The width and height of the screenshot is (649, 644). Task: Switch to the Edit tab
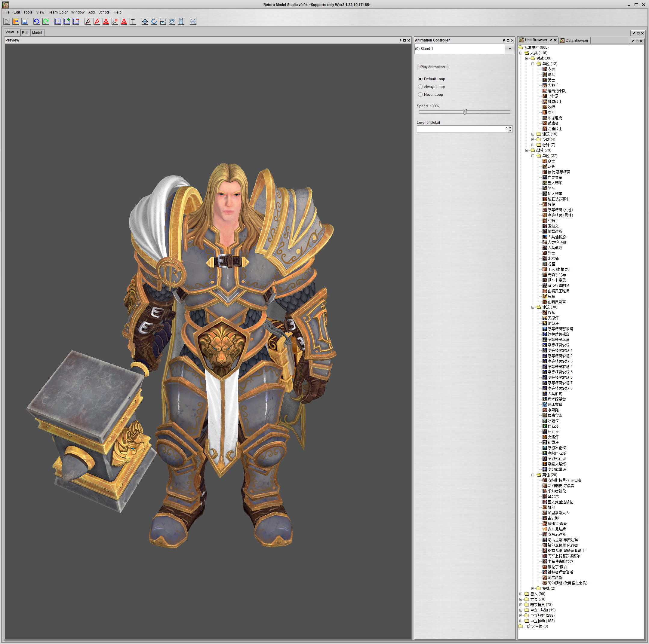pyautogui.click(x=25, y=32)
